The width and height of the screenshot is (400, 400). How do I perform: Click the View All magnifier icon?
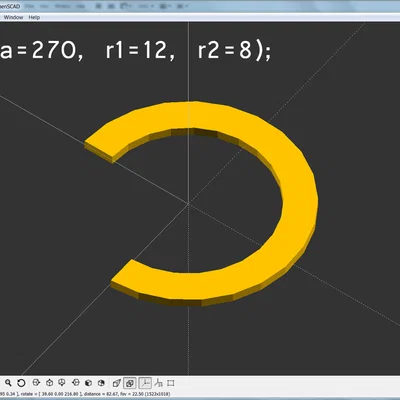[8, 383]
